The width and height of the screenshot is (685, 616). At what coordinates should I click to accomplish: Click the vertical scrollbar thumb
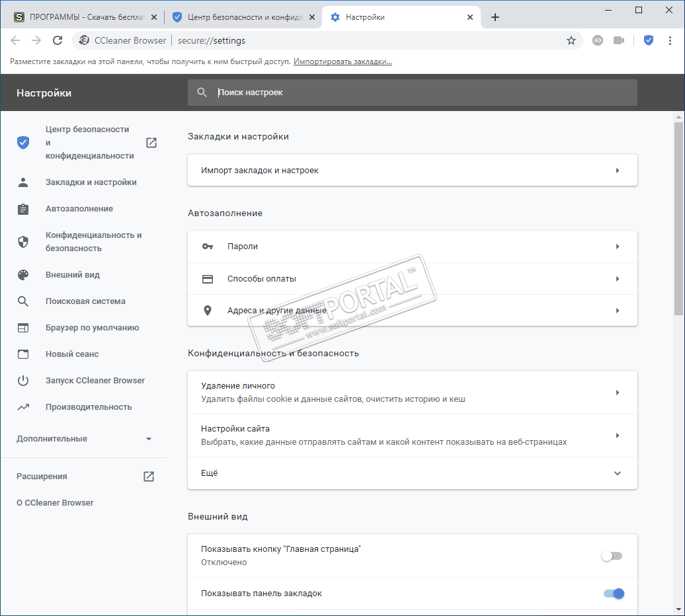click(x=678, y=218)
